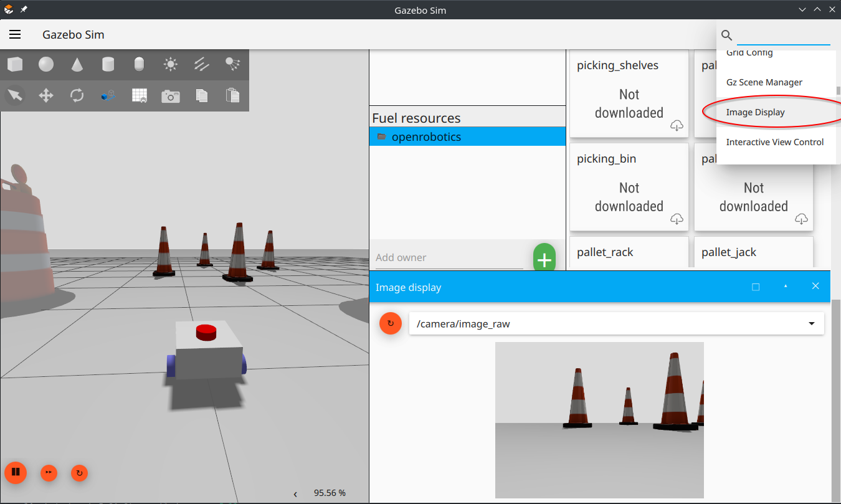Add a capsule shape to the scene
This screenshot has height=504, width=841.
click(140, 64)
